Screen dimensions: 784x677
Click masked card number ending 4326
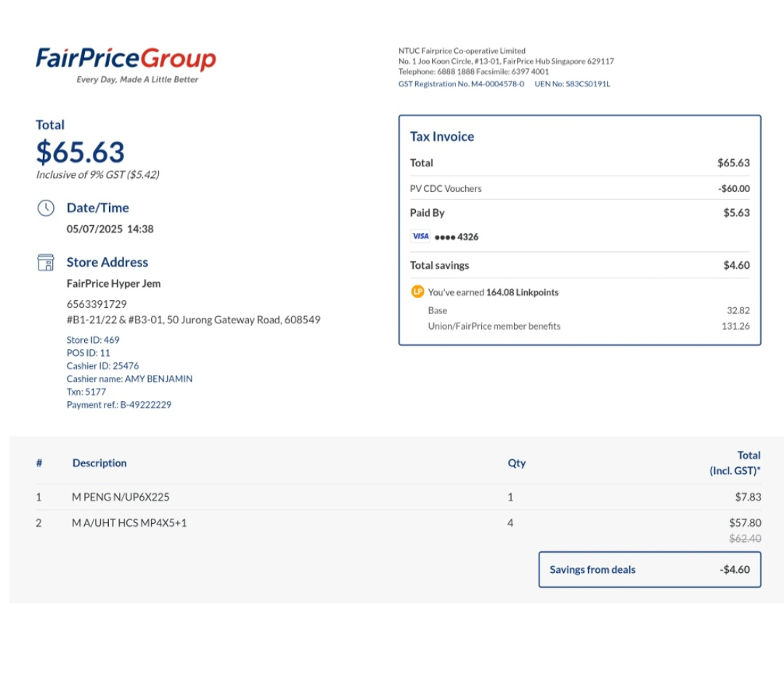pyautogui.click(x=457, y=237)
